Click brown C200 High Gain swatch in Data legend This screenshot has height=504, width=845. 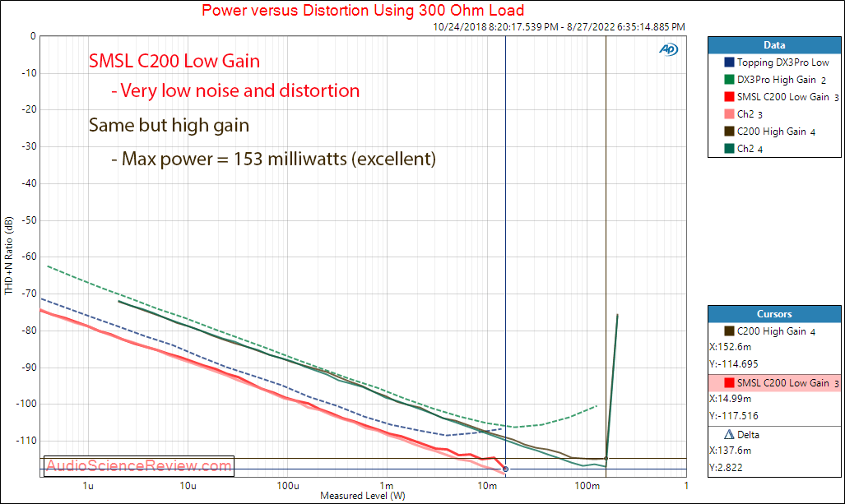[x=729, y=132]
